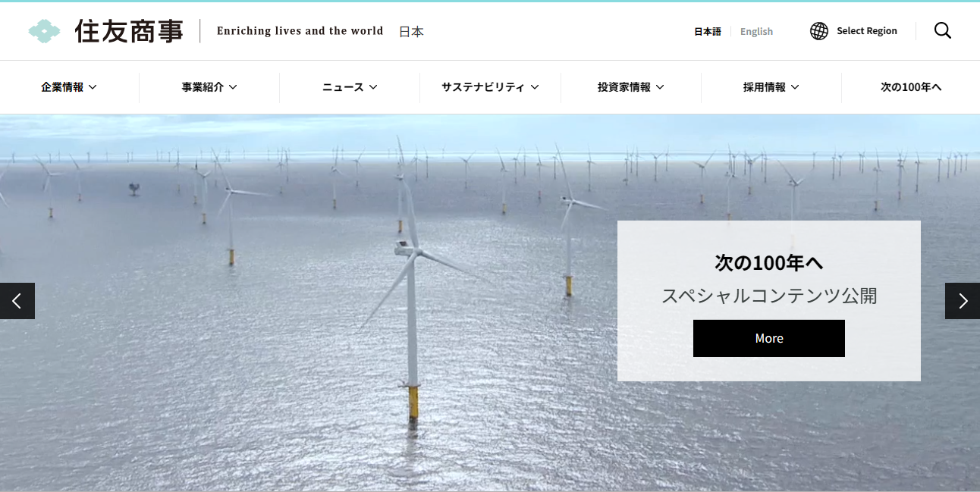
Task: Click the globe icon for region selection
Action: coord(819,31)
